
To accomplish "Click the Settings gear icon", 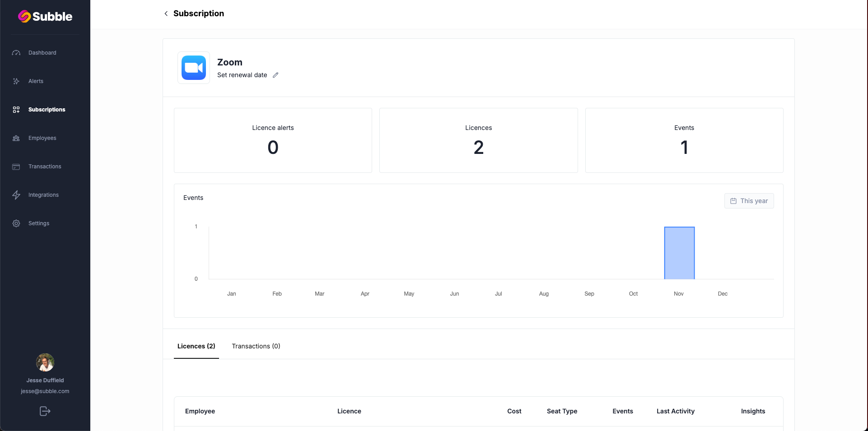I will pos(16,223).
